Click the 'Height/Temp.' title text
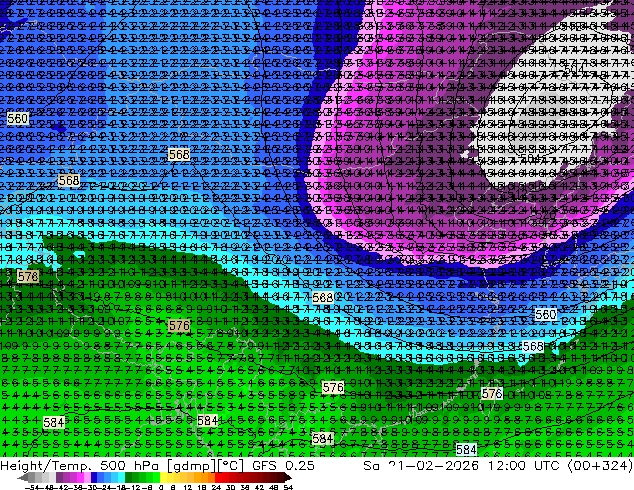Image resolution: width=634 pixels, height=490 pixels. click(x=47, y=466)
